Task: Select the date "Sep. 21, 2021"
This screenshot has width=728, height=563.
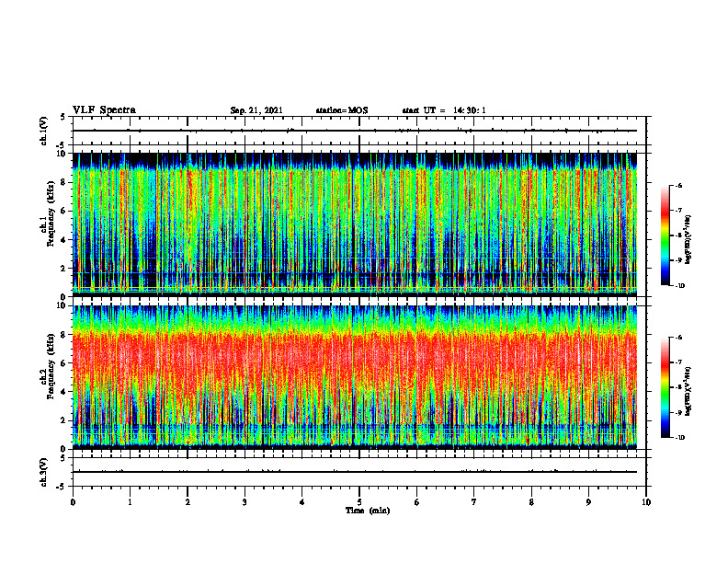Action: [256, 110]
